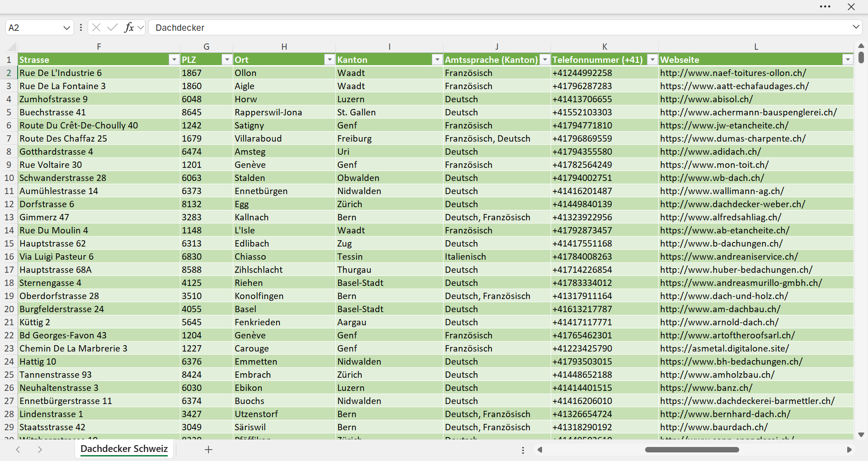Click the vertical scrollbar thumb

[861, 57]
